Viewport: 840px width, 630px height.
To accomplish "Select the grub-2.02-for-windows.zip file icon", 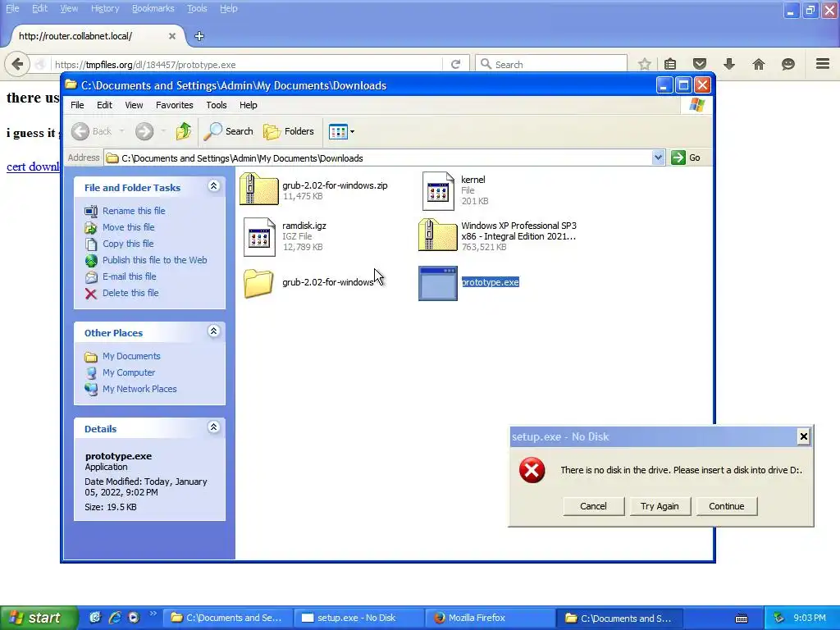I will tap(258, 189).
